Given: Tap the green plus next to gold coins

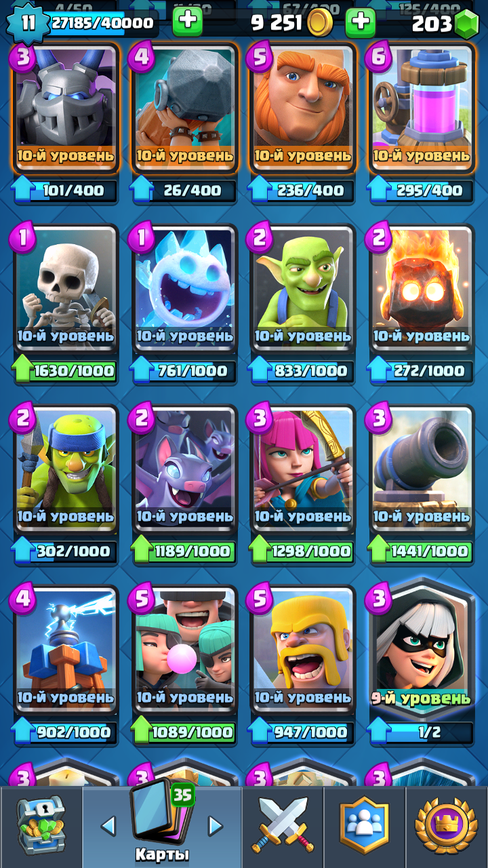Looking at the screenshot, I should 361,22.
